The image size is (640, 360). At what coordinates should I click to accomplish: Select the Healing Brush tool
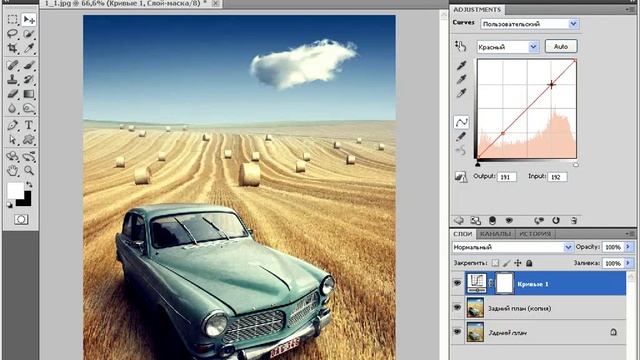(x=13, y=65)
